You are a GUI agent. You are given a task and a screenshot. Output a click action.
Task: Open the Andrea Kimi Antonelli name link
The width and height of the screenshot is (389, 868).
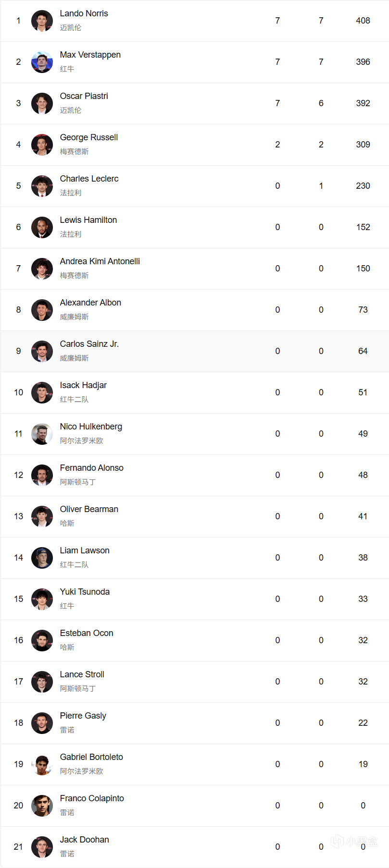click(x=100, y=261)
